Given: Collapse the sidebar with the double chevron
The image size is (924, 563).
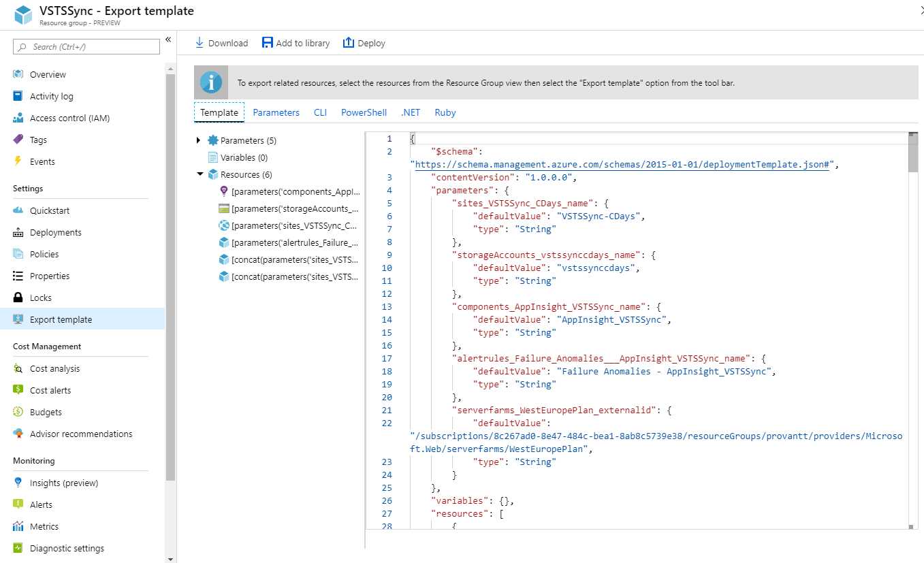Looking at the screenshot, I should click(x=168, y=40).
